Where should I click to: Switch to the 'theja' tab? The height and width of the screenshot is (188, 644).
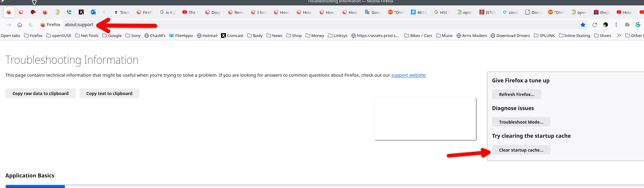[602, 12]
